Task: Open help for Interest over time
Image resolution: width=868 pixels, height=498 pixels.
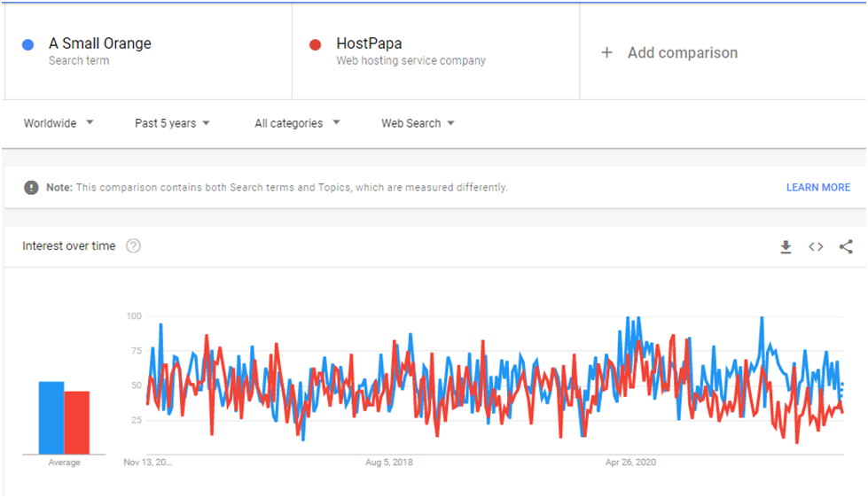Action: [x=133, y=245]
